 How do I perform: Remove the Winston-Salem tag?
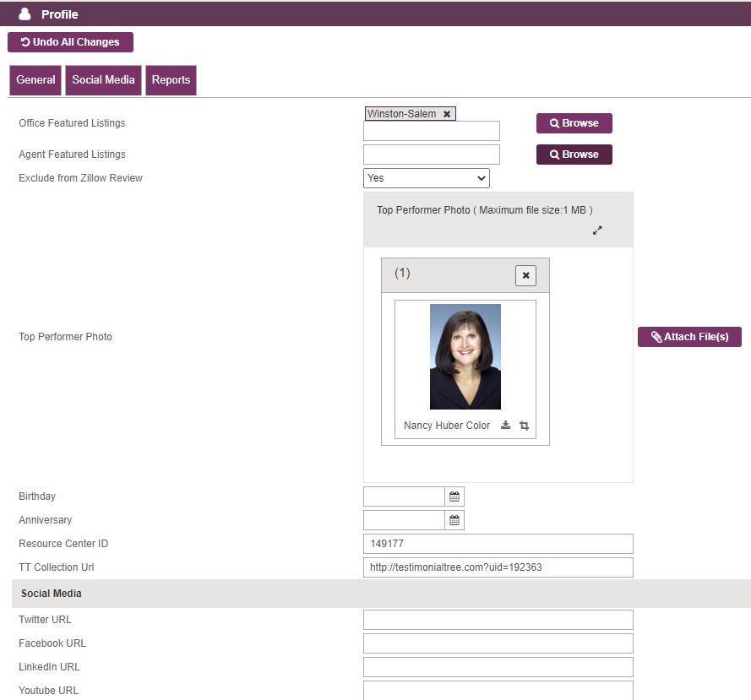446,114
